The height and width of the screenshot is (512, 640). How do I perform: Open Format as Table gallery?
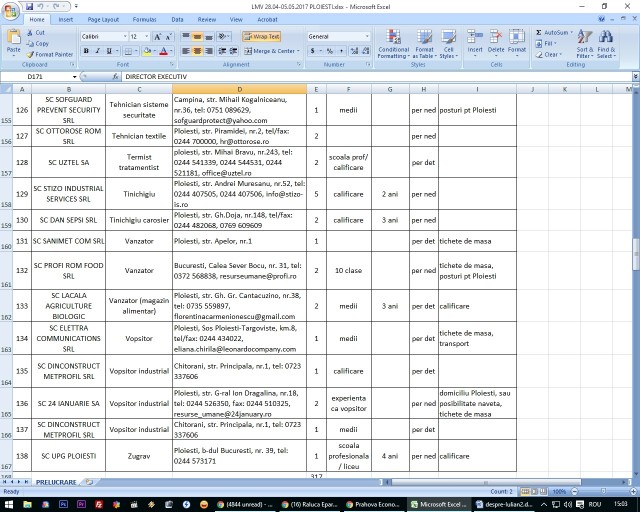coord(424,44)
